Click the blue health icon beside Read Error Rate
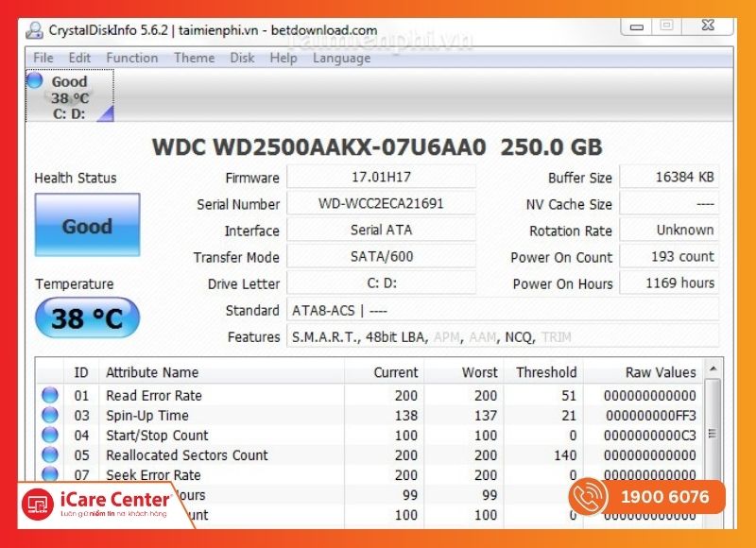Screen dimensions: 756x548 [50, 395]
